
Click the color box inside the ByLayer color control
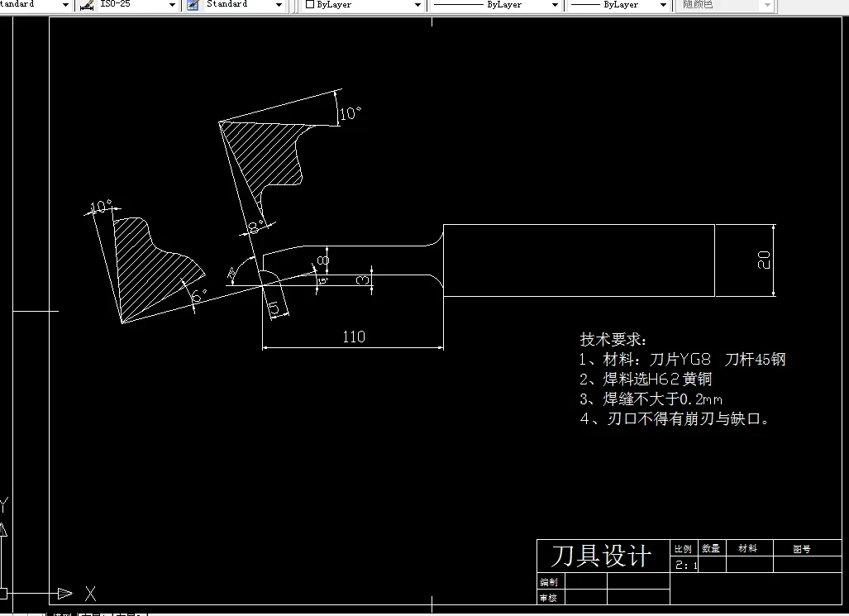[308, 6]
